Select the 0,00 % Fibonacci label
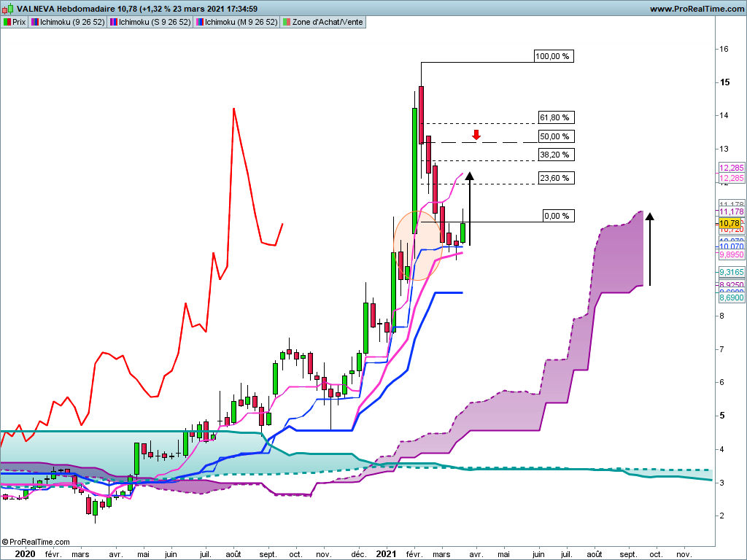 pyautogui.click(x=559, y=216)
